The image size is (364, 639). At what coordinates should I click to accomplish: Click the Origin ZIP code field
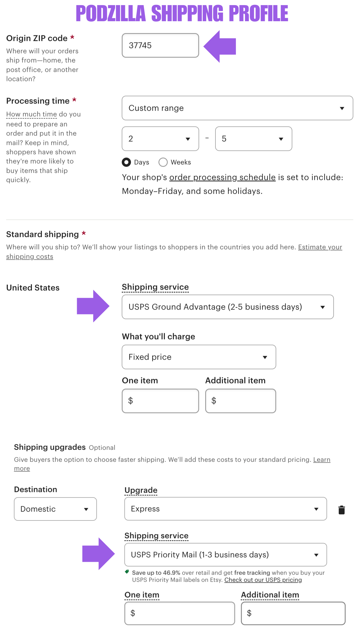pos(160,45)
